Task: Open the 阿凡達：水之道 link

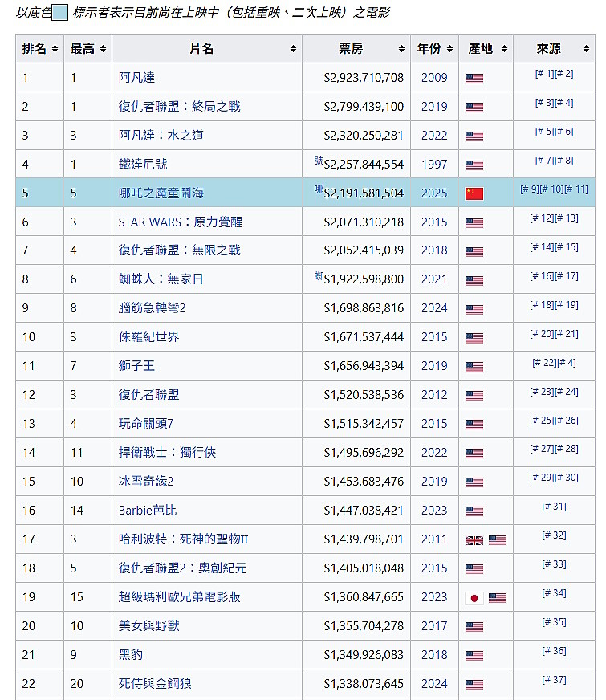Action: (161, 136)
